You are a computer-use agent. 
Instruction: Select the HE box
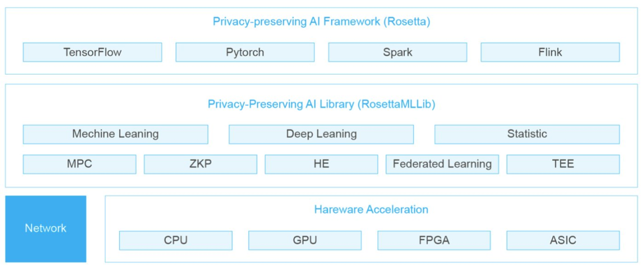point(321,164)
